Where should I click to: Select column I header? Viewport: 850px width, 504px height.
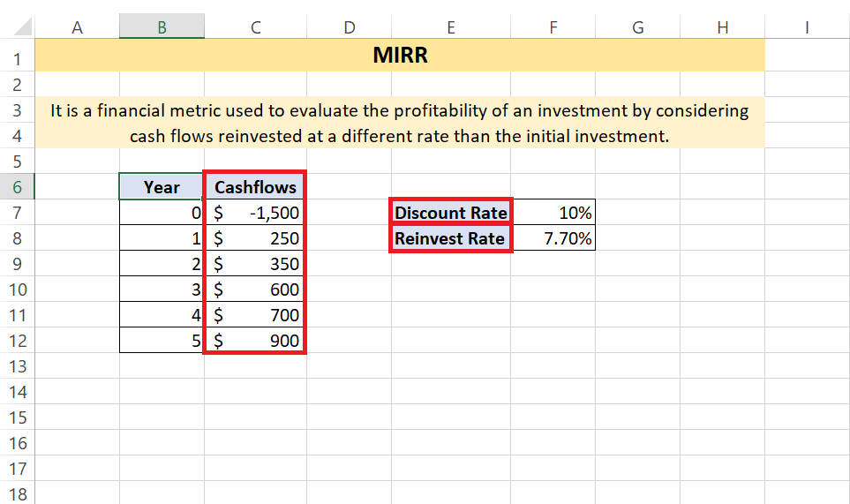(x=807, y=26)
